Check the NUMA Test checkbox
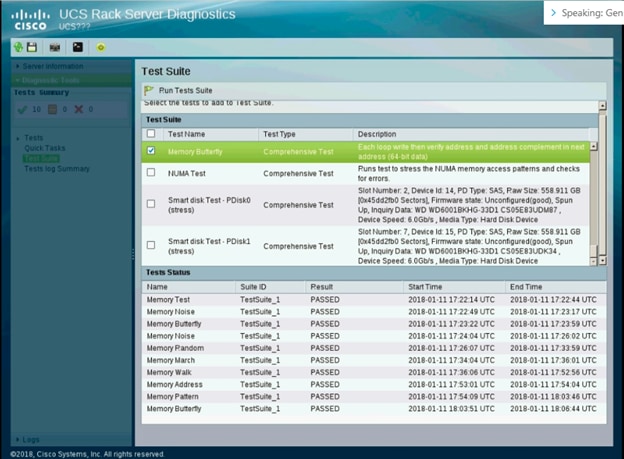Screen dimensions: 624x459 (x=151, y=172)
